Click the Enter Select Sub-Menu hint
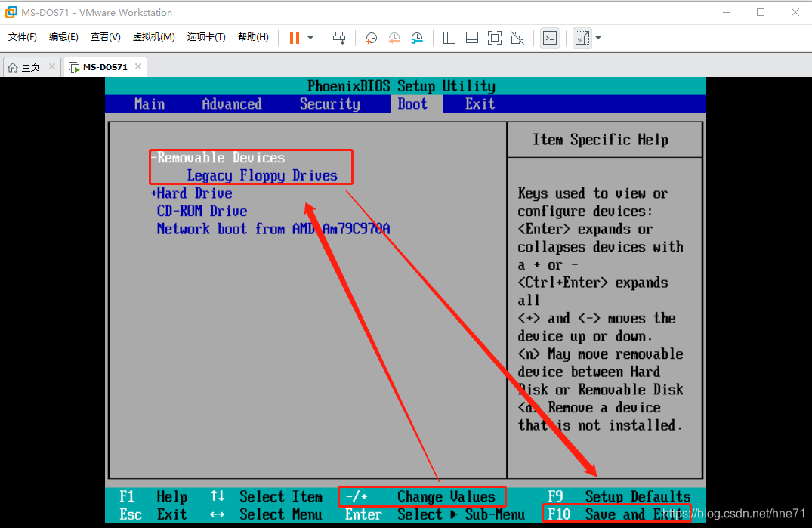Viewport: 812px width, 528px height. [435, 514]
